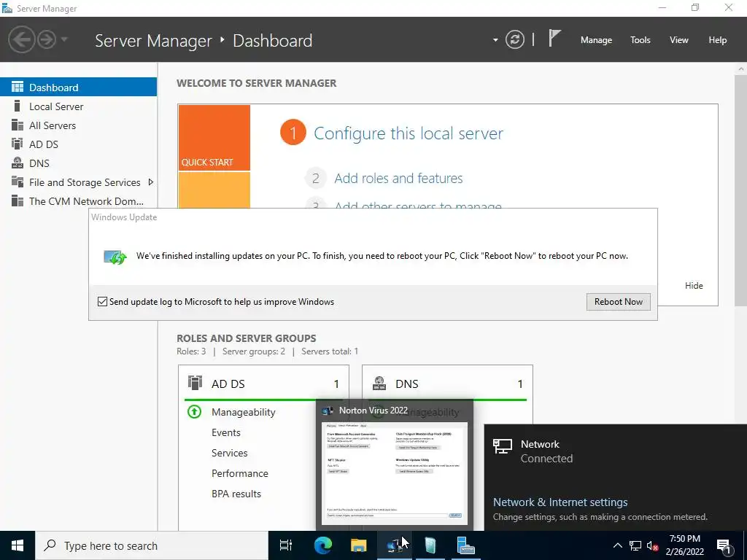
Task: Click the AD DS sidebar icon
Action: pos(18,144)
